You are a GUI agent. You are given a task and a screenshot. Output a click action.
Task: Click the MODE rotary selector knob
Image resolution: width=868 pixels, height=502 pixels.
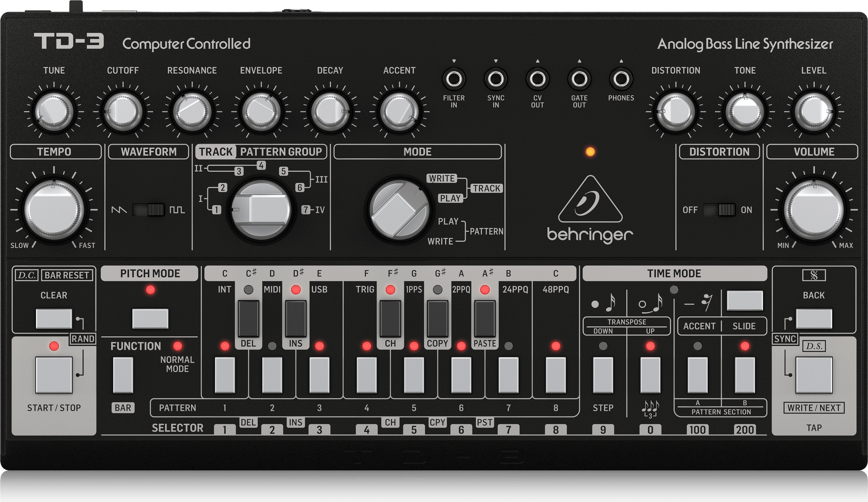(x=399, y=209)
